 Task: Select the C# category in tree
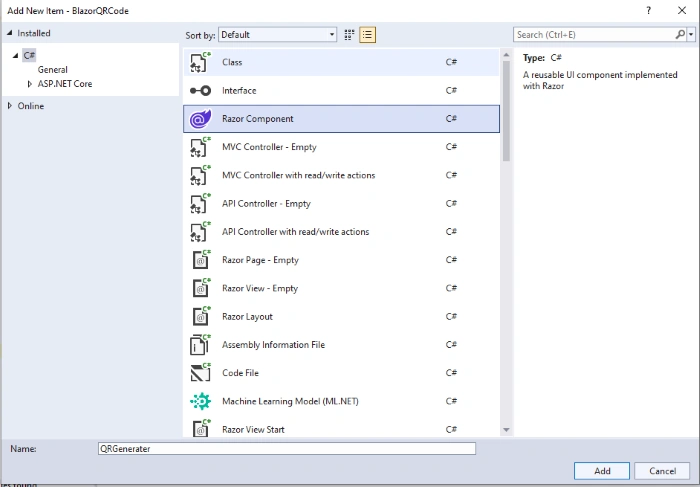tap(29, 55)
